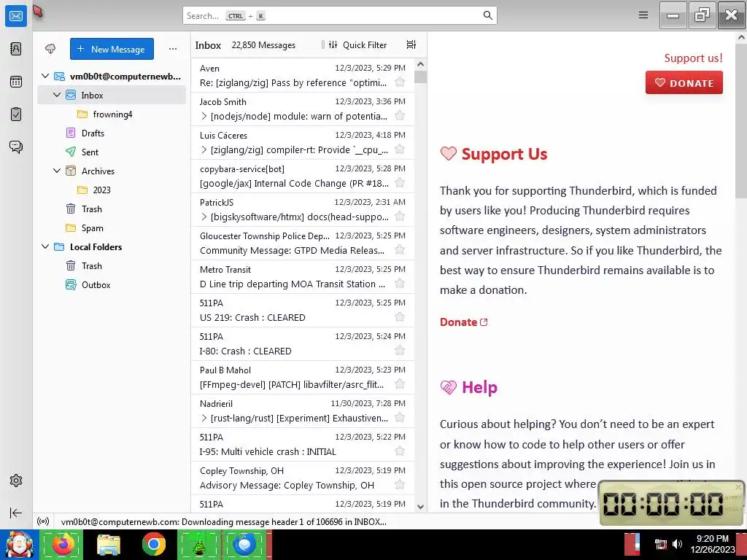Star the Metro Transit message
The height and width of the screenshot is (560, 747).
point(400,284)
